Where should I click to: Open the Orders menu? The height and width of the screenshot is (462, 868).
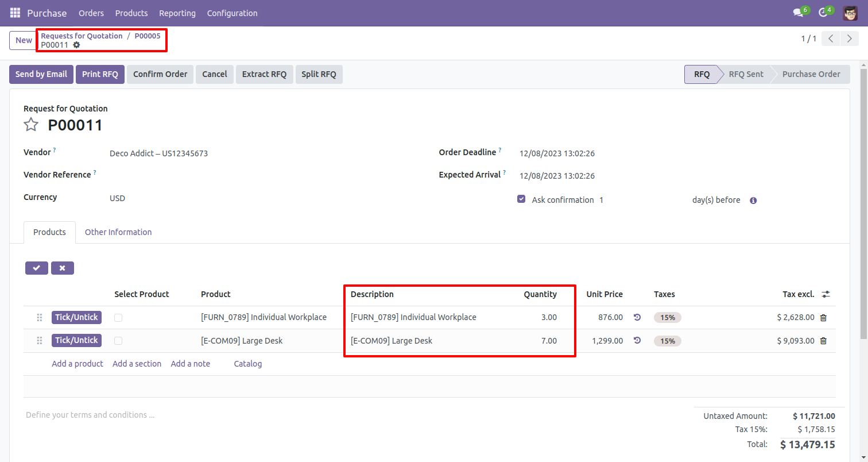click(x=91, y=13)
